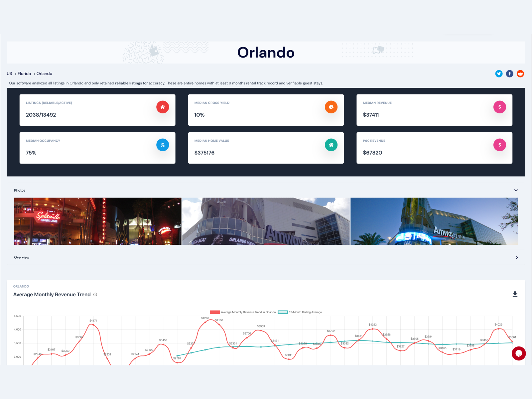Image resolution: width=532 pixels, height=399 pixels.
Task: Share page on Twitter icon
Action: point(499,74)
